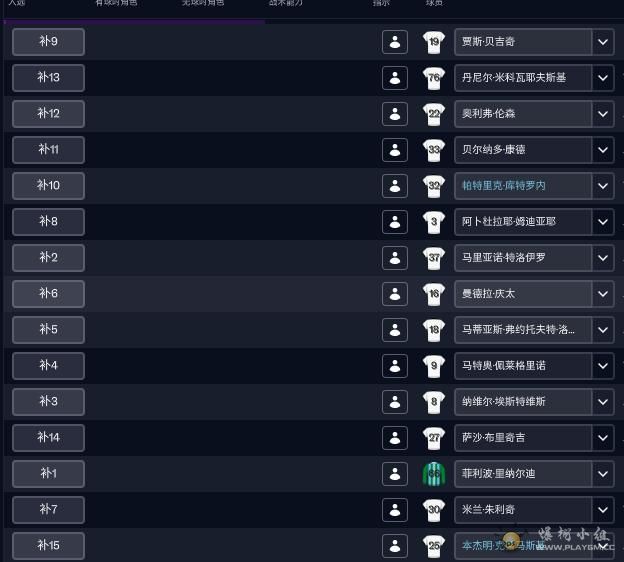This screenshot has height=562, width=624.
Task: Click instructions icon beside 奥利弗·伦森
Action: pos(395,114)
